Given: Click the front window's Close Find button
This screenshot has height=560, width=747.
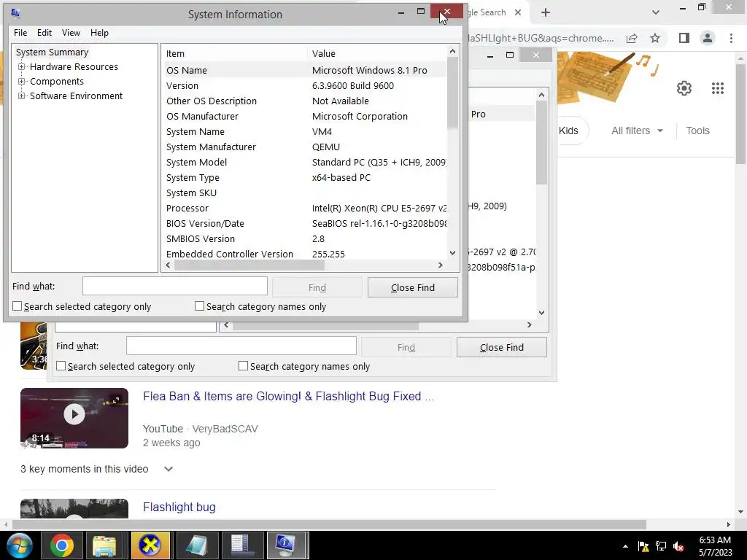Looking at the screenshot, I should [x=413, y=287].
